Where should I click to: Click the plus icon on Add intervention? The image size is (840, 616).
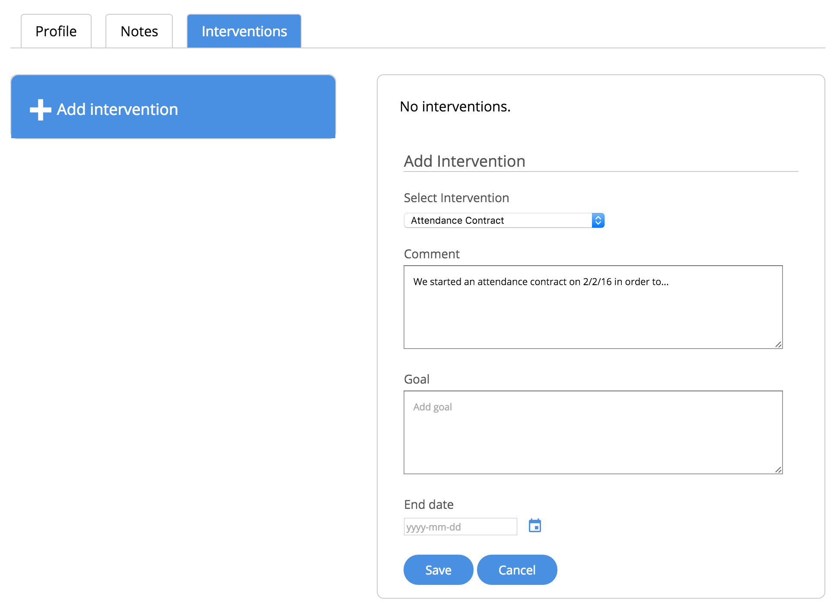pos(41,110)
